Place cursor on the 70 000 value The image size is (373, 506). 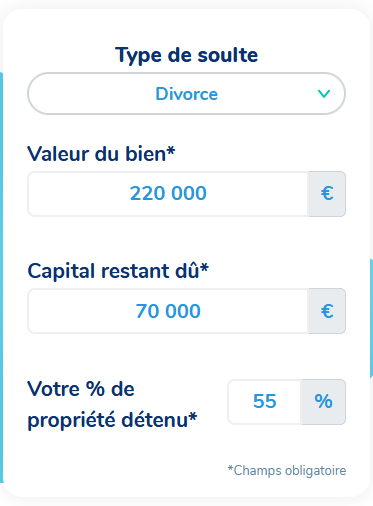pos(168,311)
